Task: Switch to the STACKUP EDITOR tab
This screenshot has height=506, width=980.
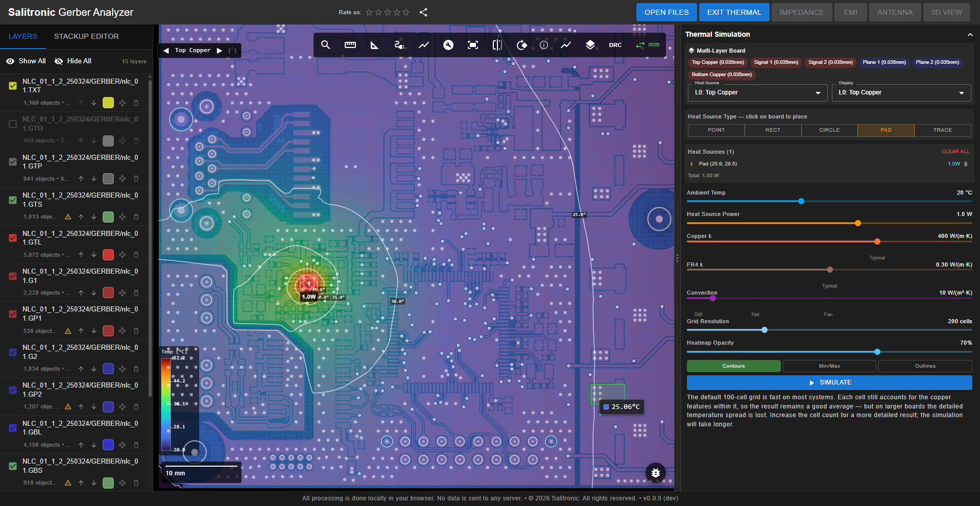Action: tap(86, 36)
